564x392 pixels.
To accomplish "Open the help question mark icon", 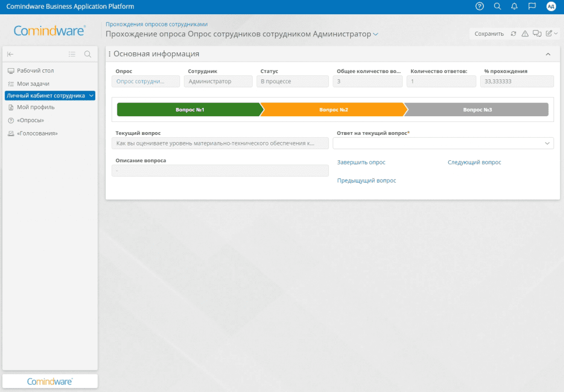I will coord(480,7).
